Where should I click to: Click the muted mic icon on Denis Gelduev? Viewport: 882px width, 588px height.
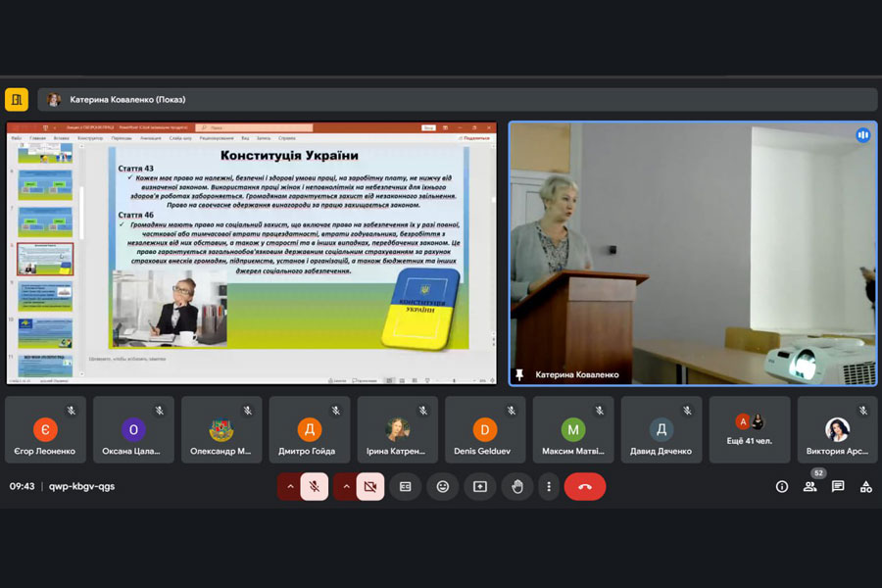point(512,411)
